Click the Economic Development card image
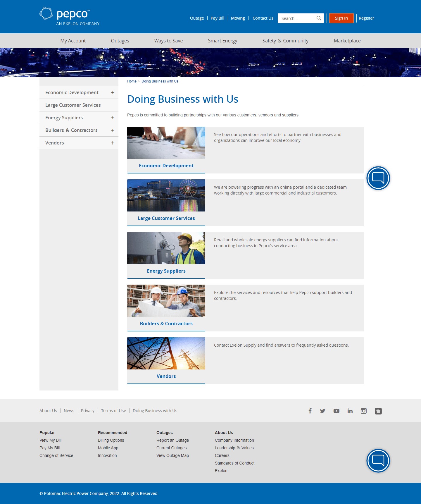421x504 pixels. click(166, 143)
